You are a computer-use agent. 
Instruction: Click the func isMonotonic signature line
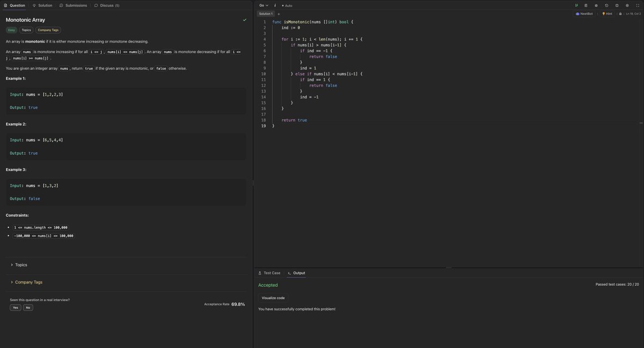(x=313, y=22)
